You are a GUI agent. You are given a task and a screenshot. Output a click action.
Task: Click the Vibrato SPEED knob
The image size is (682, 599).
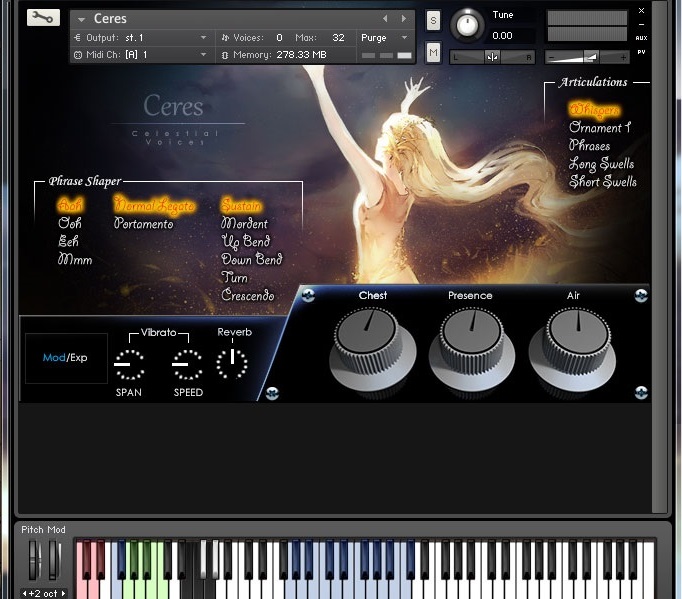click(x=187, y=364)
